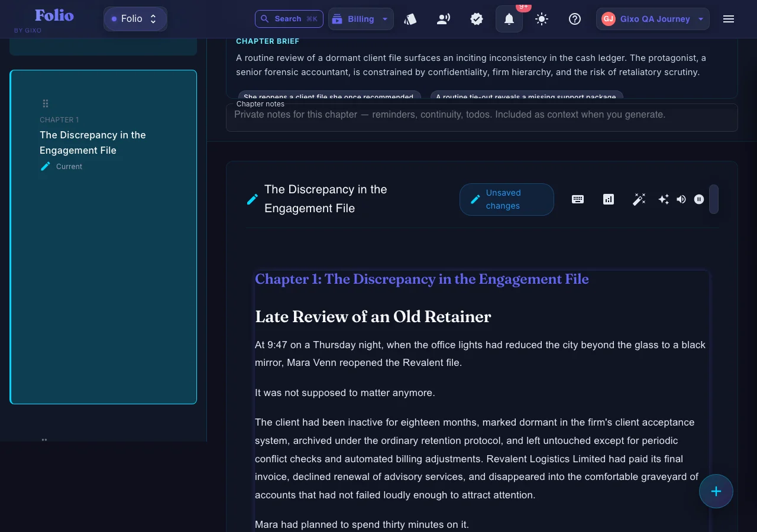Screen dimensions: 757x532
Task: Click pencil icon next to Current
Action: pyautogui.click(x=46, y=167)
